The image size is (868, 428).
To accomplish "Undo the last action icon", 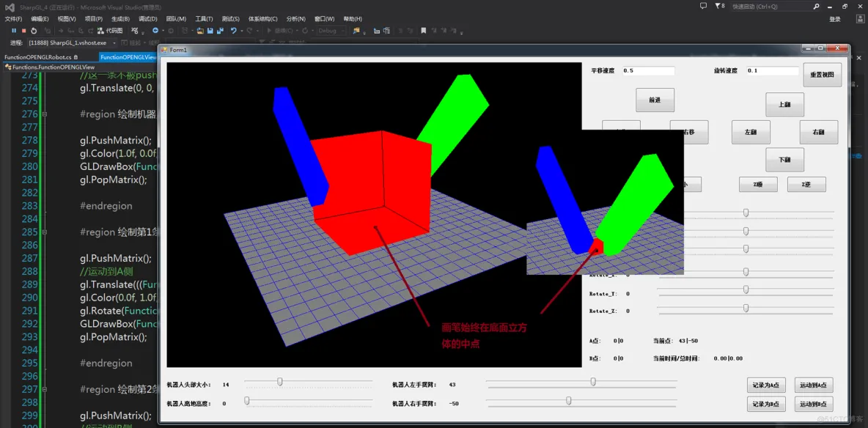I will pos(234,31).
